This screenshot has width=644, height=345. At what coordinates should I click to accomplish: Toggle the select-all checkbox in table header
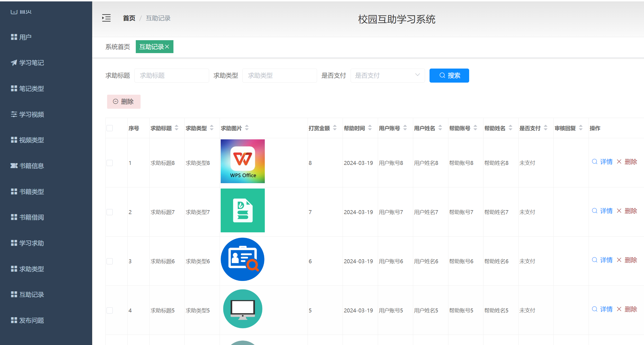pyautogui.click(x=110, y=128)
